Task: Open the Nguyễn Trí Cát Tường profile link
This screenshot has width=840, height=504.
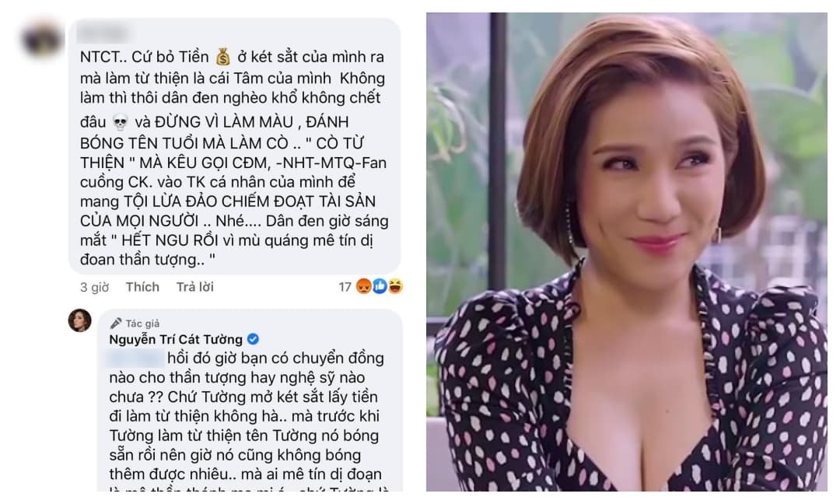Action: pos(176,339)
